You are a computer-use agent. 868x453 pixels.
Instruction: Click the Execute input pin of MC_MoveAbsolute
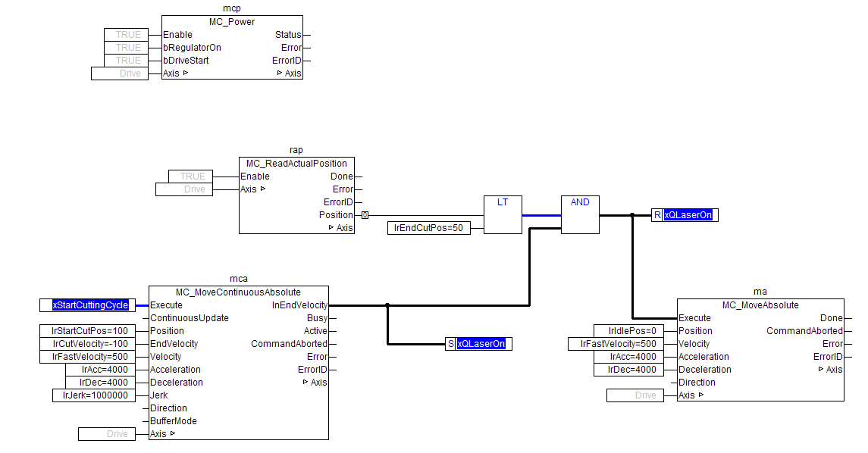(x=694, y=318)
